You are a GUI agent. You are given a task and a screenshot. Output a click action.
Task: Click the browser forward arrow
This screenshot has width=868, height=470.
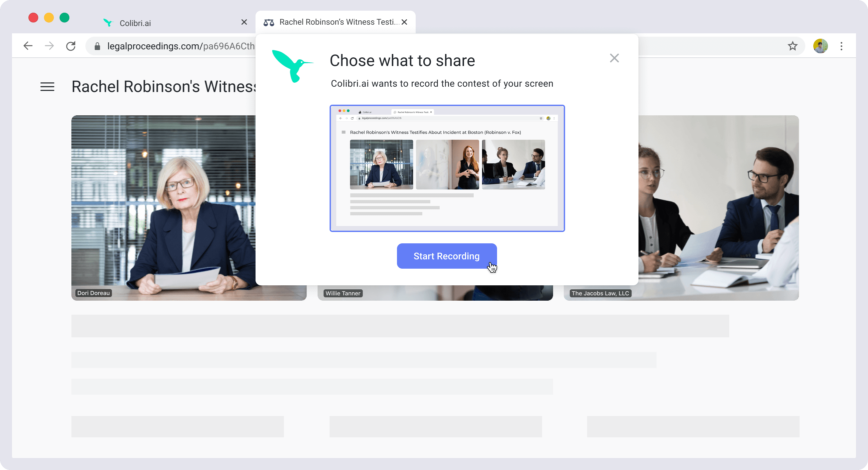(49, 46)
